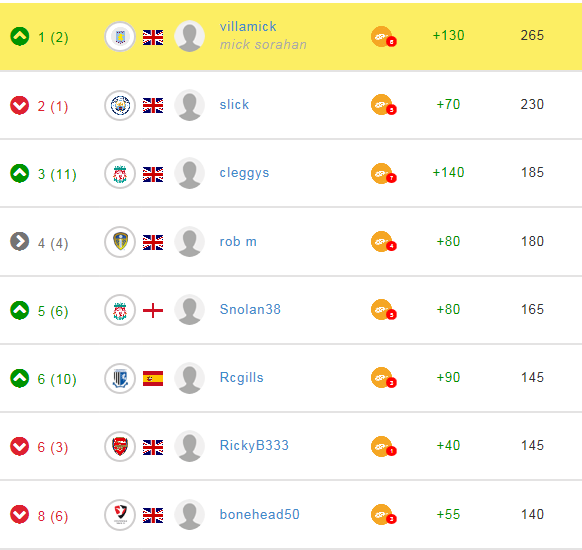Click Snolan38's England flag icon

153,310
